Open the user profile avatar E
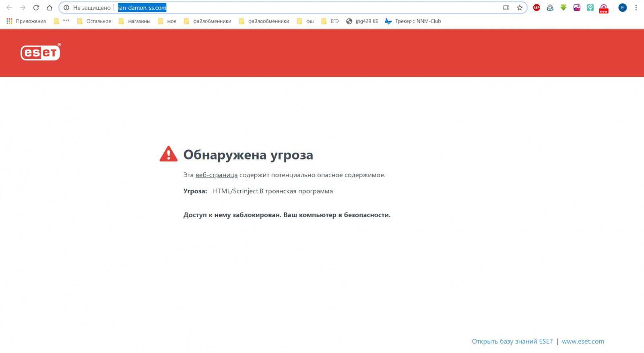 pos(622,8)
